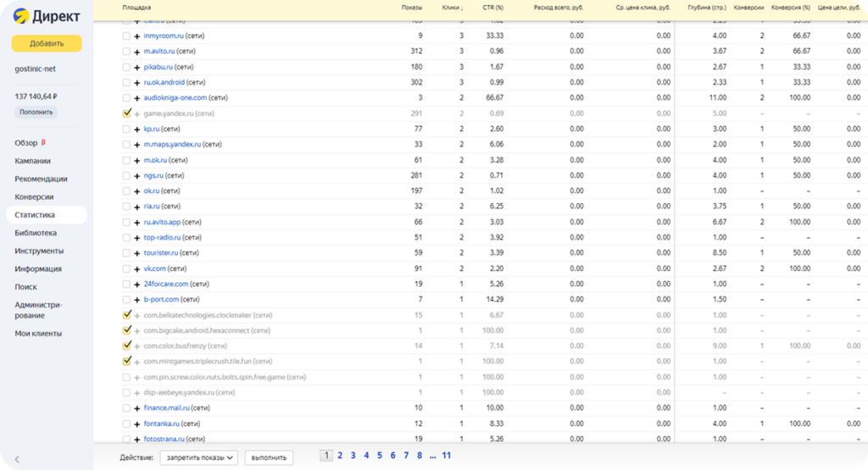This screenshot has width=868, height=470.
Task: Open the 24forcare.com link
Action: click(x=166, y=284)
